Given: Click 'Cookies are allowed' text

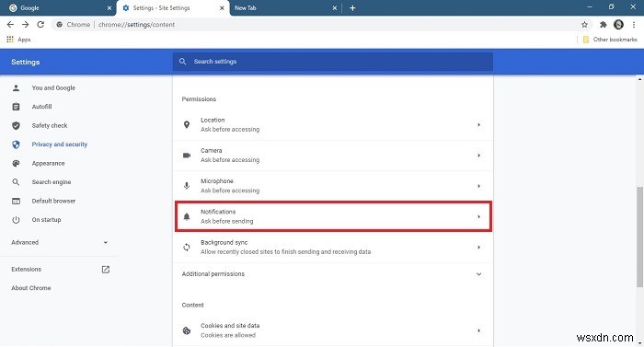Looking at the screenshot, I should 228,335.
